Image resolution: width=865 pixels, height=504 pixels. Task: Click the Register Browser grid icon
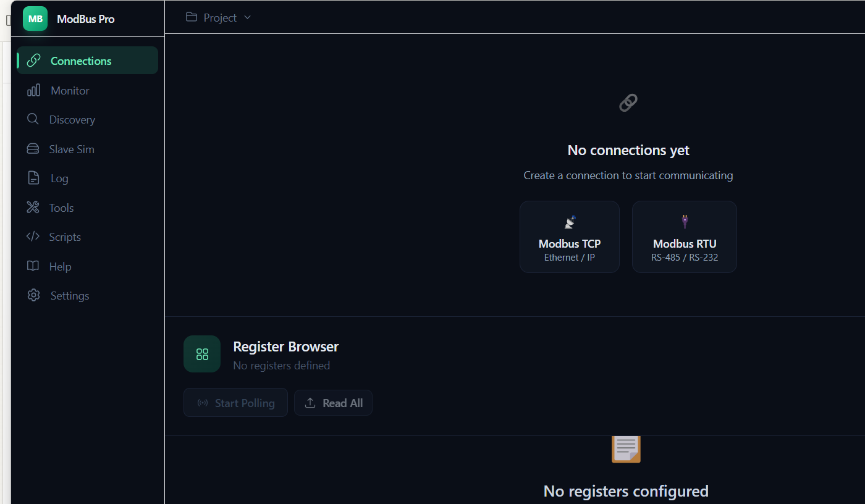(202, 354)
